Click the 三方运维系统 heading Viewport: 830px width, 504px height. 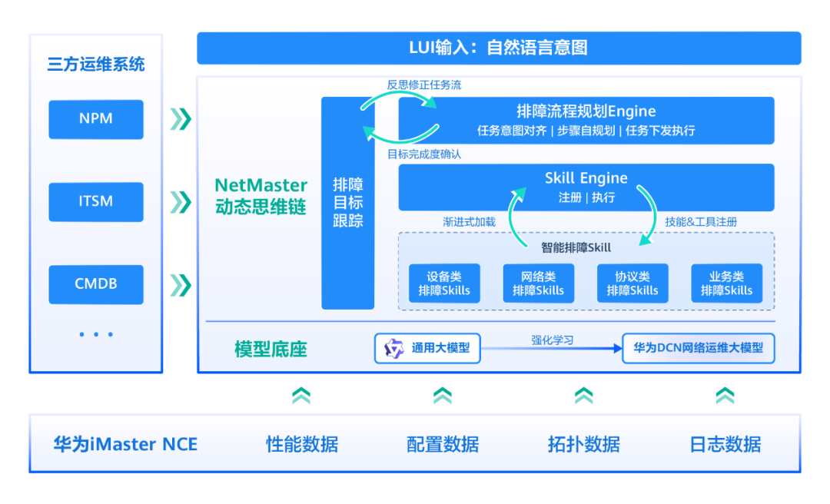click(x=96, y=65)
